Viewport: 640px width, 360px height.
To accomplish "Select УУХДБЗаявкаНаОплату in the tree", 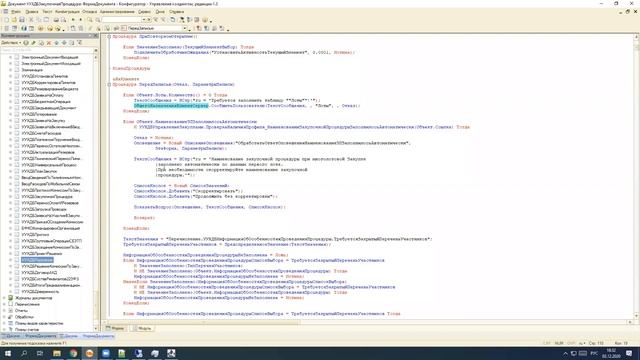I will pyautogui.click(x=42, y=95).
